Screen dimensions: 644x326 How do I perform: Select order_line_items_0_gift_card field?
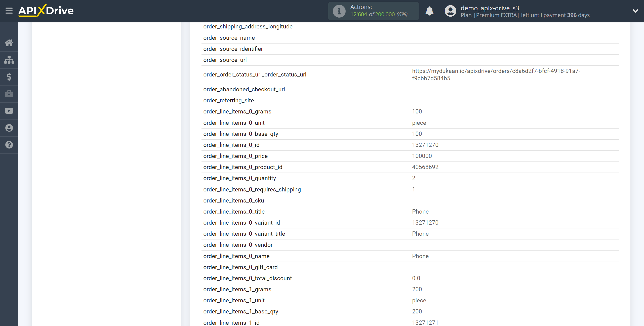(x=410, y=267)
